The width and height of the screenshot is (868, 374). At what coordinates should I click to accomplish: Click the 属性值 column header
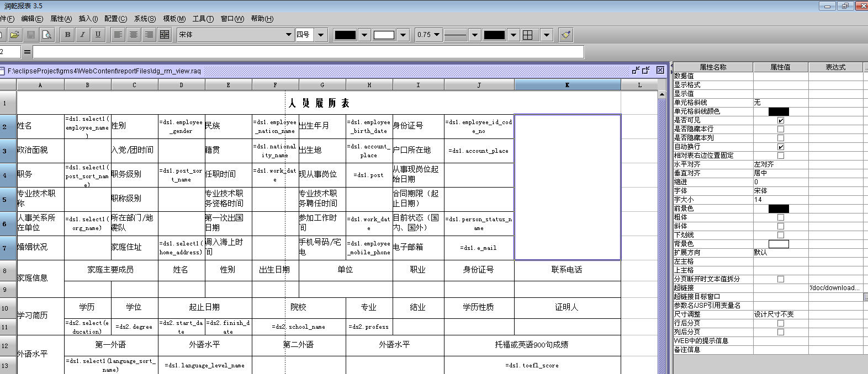[780, 67]
